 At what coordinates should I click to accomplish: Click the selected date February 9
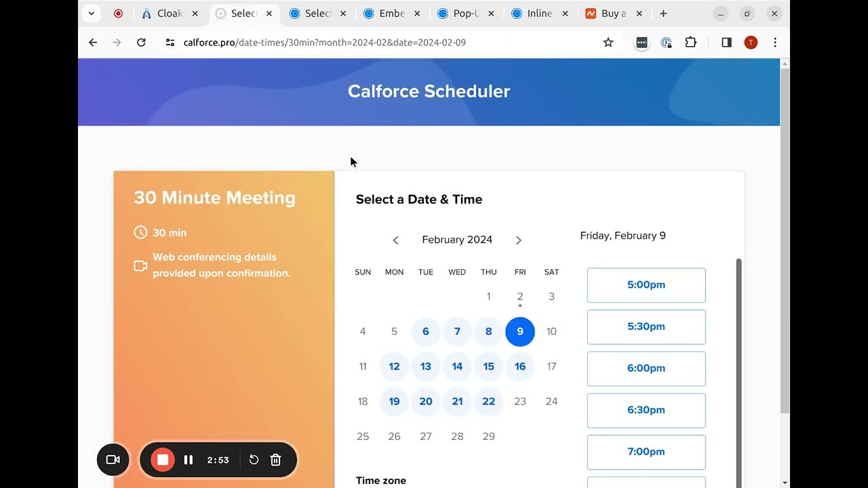[x=520, y=331]
